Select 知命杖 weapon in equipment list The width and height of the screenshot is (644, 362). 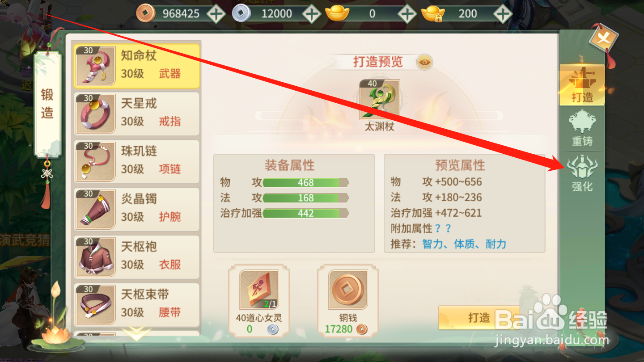pos(136,66)
